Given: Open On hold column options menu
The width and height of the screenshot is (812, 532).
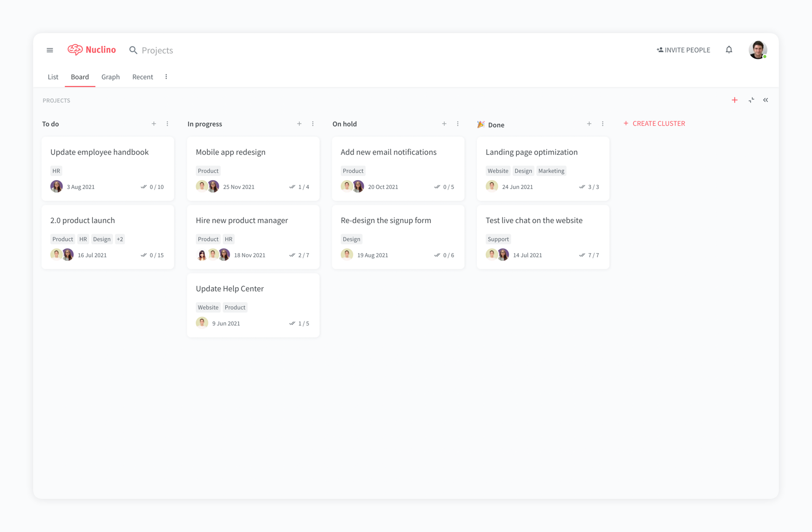Looking at the screenshot, I should [458, 124].
